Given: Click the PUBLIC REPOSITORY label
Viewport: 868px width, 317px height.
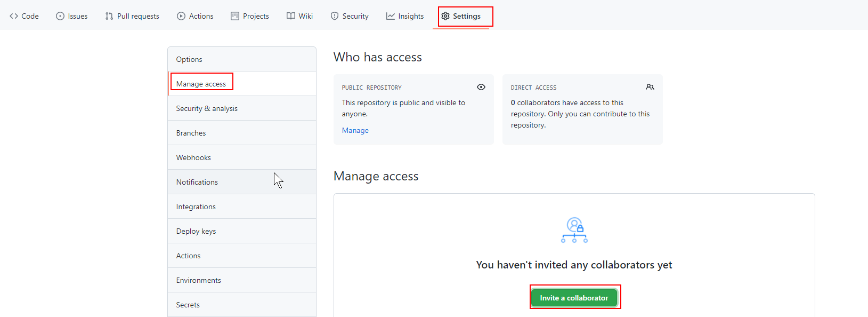Looking at the screenshot, I should 372,88.
